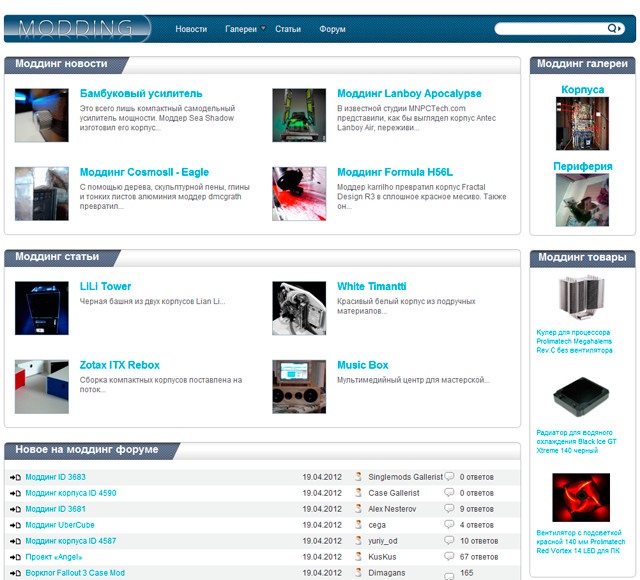Open the Кулер для процессора Prolimatech Megahalems link

(574, 341)
